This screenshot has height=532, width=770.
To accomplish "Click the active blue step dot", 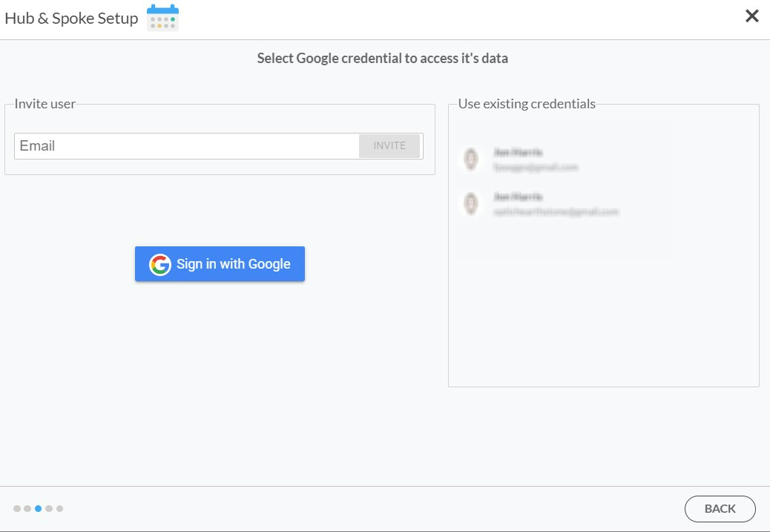I will coord(39,508).
